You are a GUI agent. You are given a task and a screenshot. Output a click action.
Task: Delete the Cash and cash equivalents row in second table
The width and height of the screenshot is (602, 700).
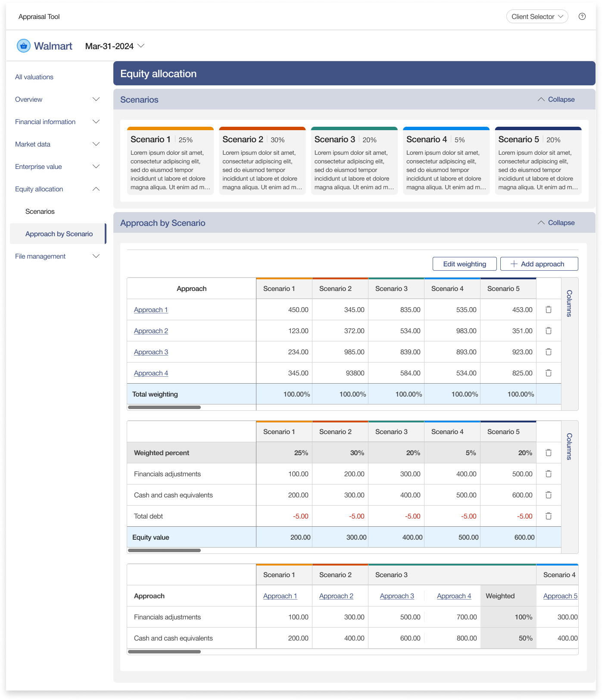pos(549,495)
